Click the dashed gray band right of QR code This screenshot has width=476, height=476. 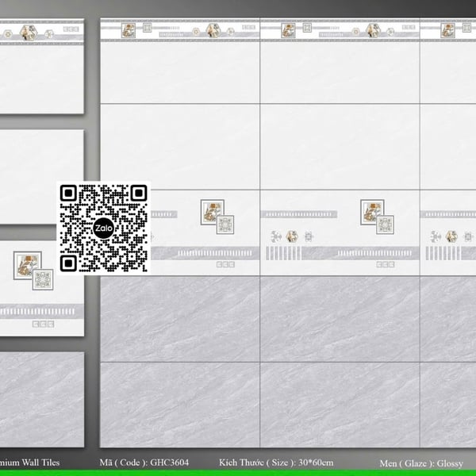tap(206, 253)
